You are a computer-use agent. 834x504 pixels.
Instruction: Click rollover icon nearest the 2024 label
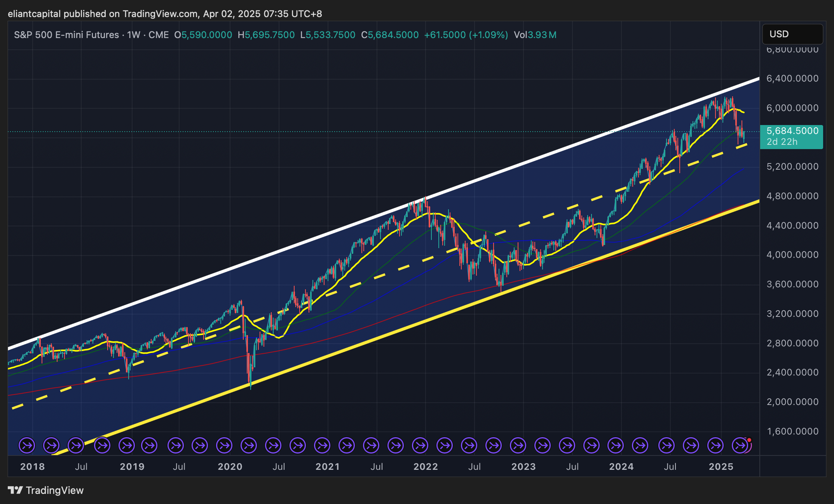[x=616, y=445]
